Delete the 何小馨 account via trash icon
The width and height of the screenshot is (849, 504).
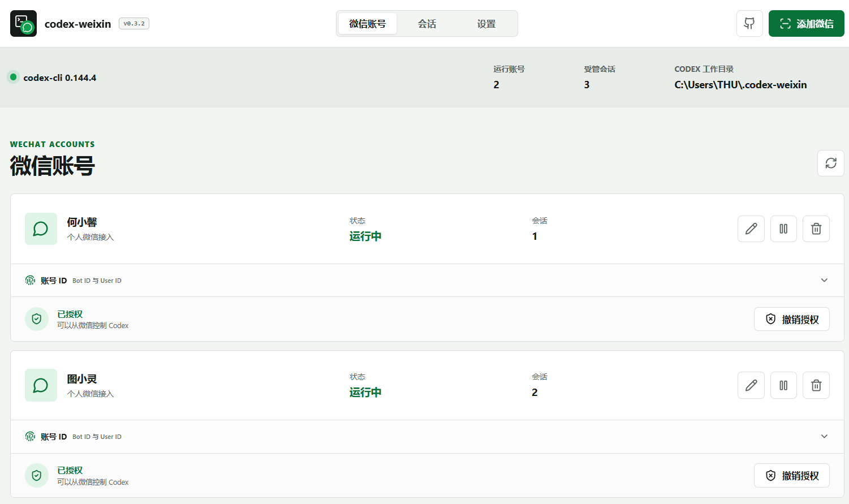coord(816,229)
